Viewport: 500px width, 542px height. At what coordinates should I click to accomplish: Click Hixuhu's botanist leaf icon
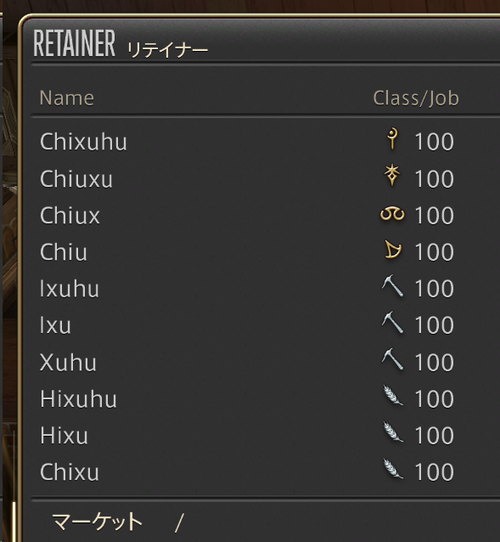[393, 395]
